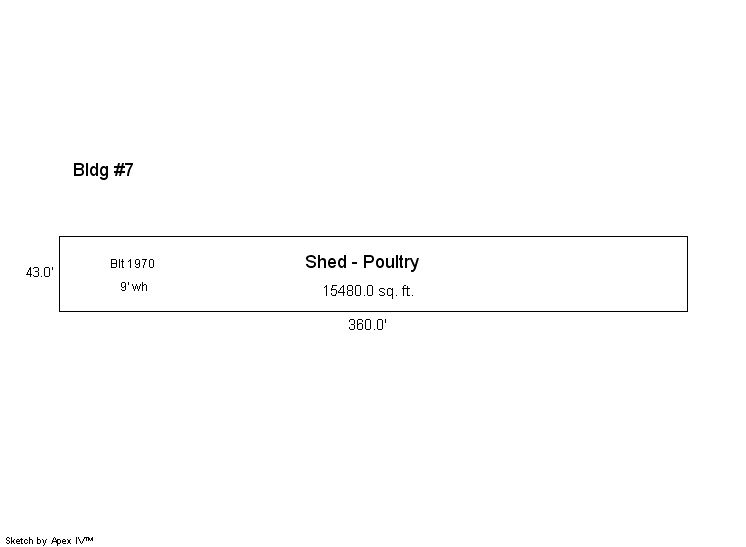The image size is (746, 547).
Task: Select the 9' wh wall height label
Action: (134, 287)
